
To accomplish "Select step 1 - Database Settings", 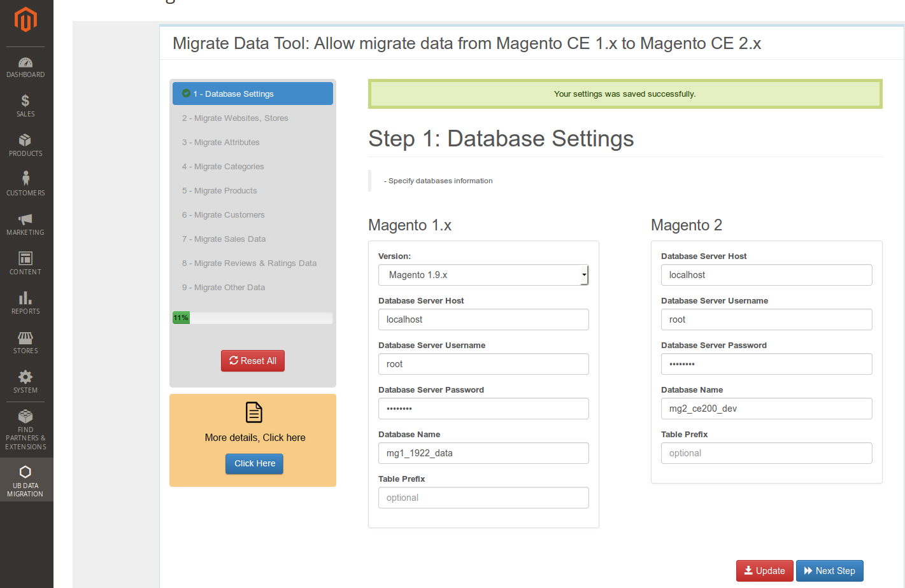I will 253,94.
